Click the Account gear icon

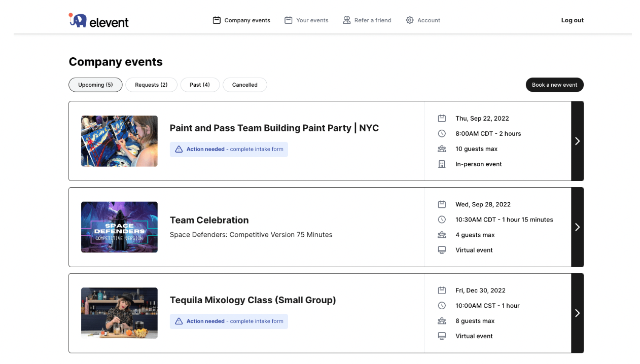(410, 20)
